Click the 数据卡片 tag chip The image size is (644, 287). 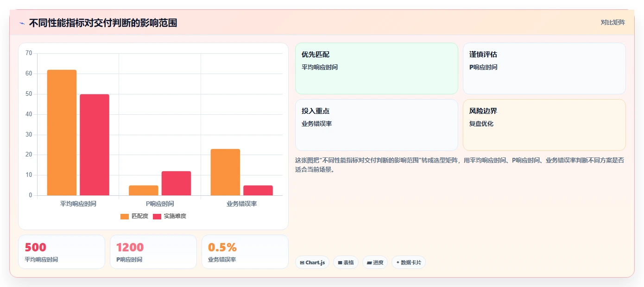[x=409, y=262]
